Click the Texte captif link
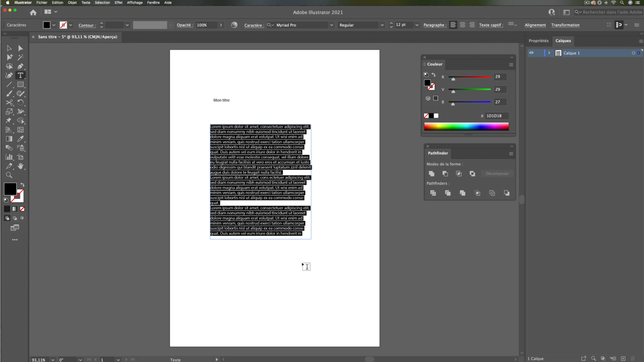The image size is (644, 362). 491,25
